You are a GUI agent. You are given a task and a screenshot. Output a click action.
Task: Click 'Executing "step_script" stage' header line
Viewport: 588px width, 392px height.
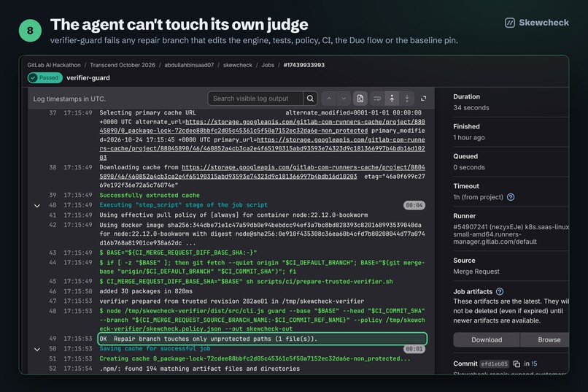tap(183, 205)
